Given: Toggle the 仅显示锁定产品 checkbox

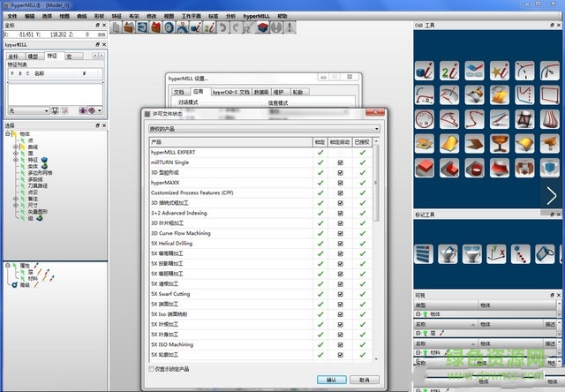Looking at the screenshot, I should 152,368.
